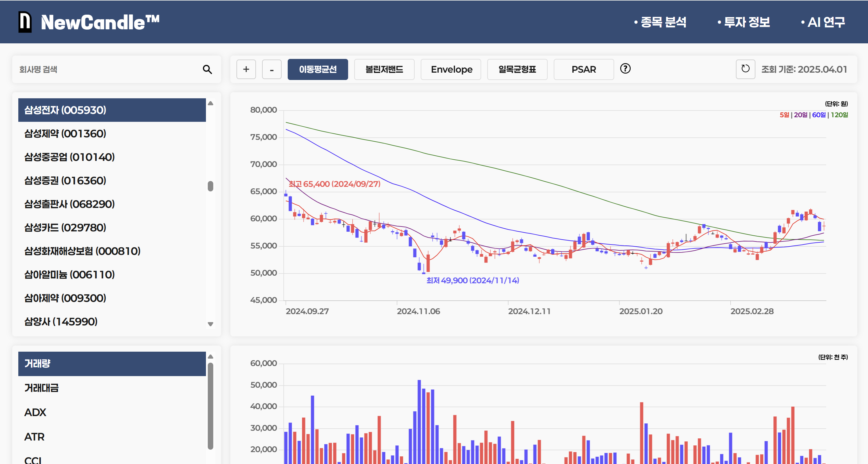
Task: Click the minus zoom-out button
Action: pos(272,70)
